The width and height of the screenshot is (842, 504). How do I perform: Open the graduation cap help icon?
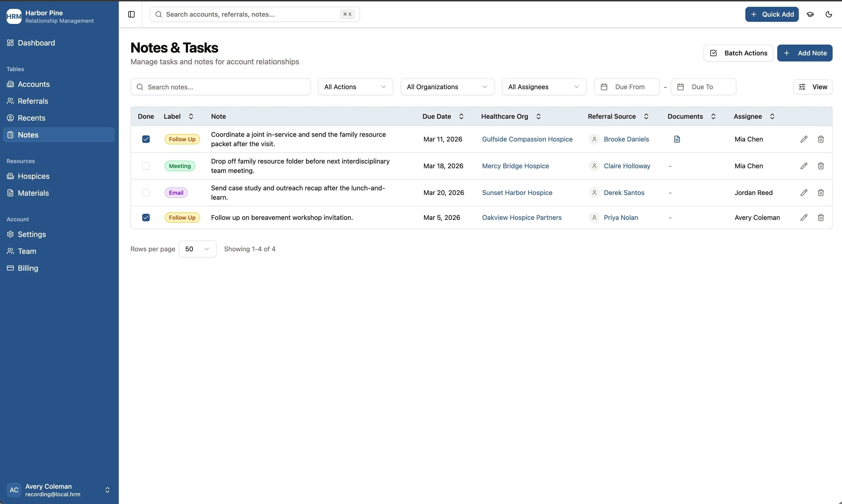click(x=810, y=14)
